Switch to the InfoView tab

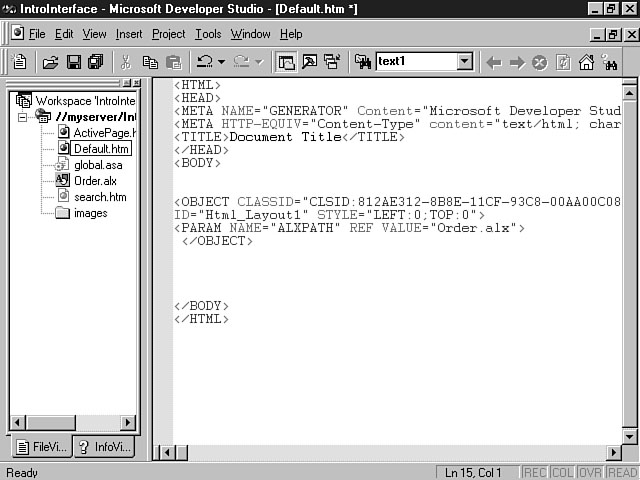[105, 447]
